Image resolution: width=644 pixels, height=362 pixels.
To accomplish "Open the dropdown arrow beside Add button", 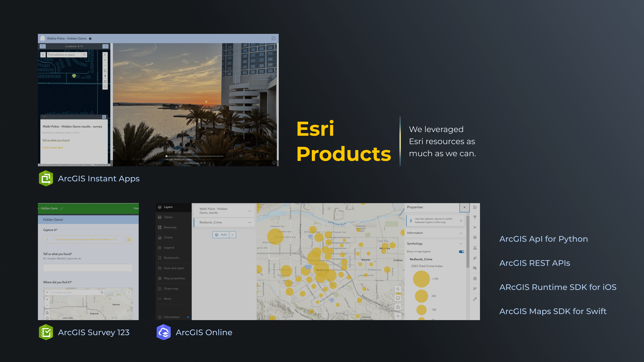I will (x=233, y=235).
